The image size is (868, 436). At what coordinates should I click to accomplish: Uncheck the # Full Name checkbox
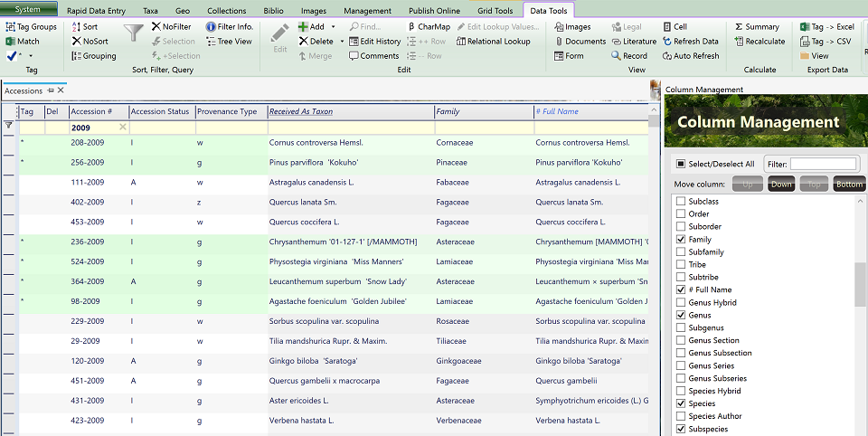[x=681, y=289]
